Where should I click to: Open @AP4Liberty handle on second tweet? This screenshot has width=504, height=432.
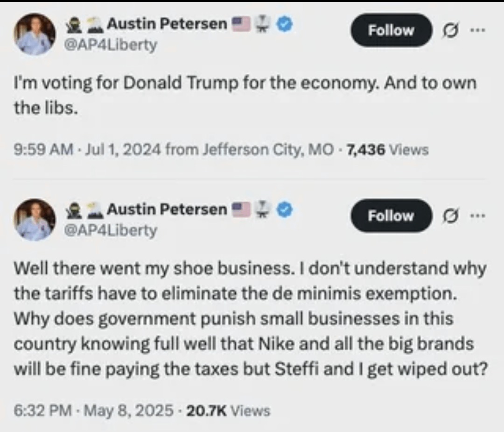(x=110, y=230)
